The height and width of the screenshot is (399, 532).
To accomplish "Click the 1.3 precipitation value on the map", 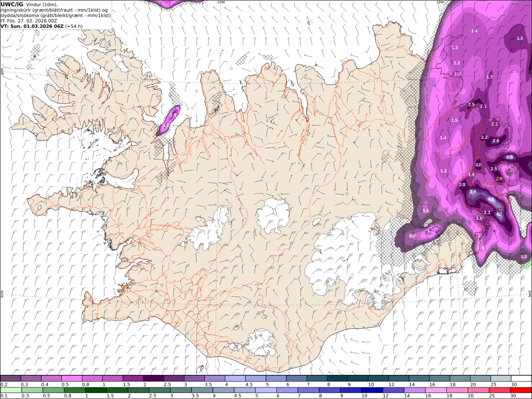I will [x=455, y=48].
